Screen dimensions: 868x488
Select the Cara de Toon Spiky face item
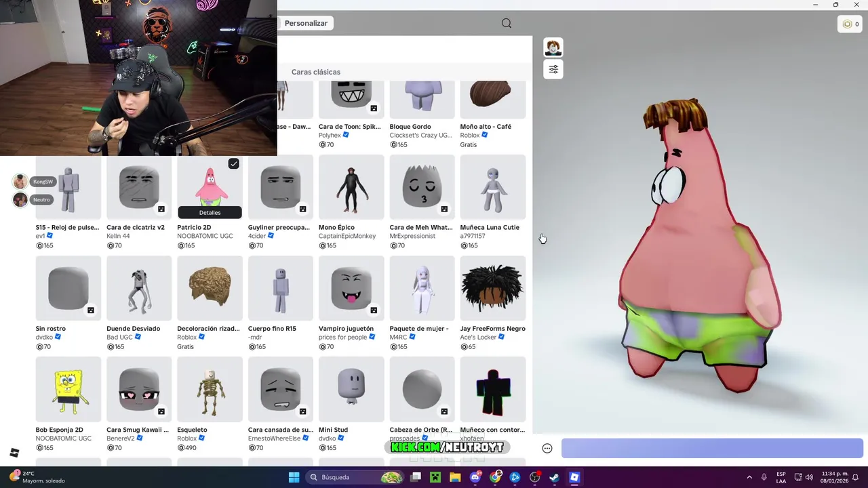coord(351,99)
